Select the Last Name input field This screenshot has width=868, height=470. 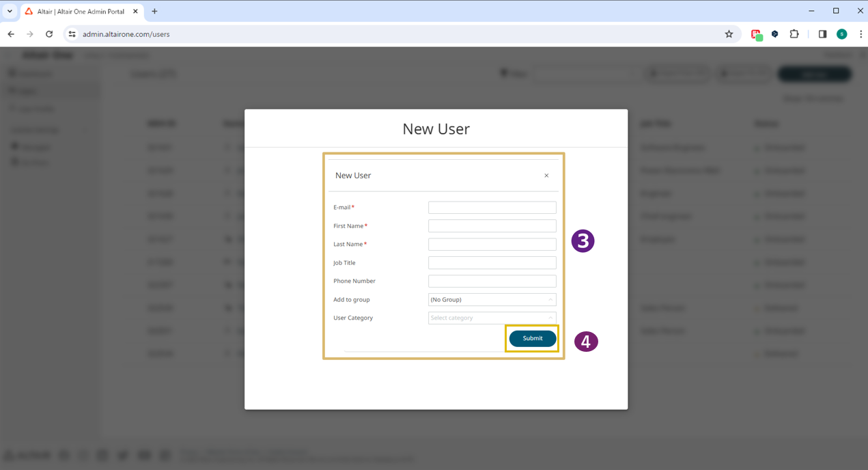(492, 245)
